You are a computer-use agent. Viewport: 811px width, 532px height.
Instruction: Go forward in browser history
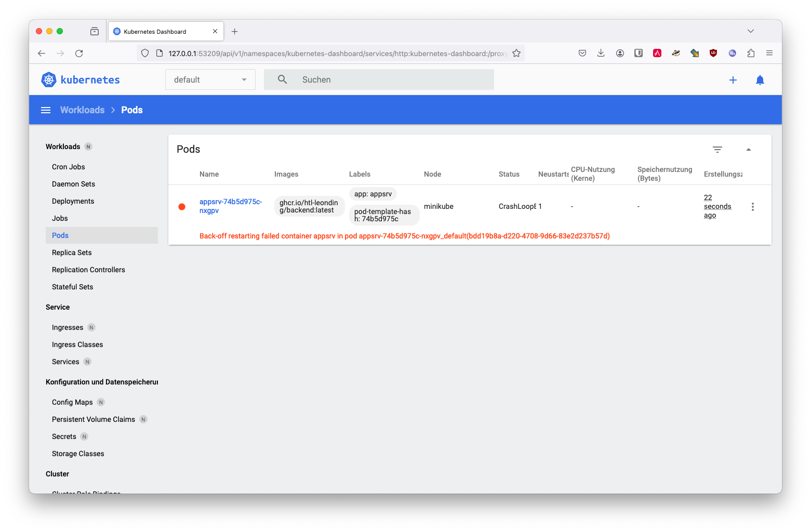60,54
